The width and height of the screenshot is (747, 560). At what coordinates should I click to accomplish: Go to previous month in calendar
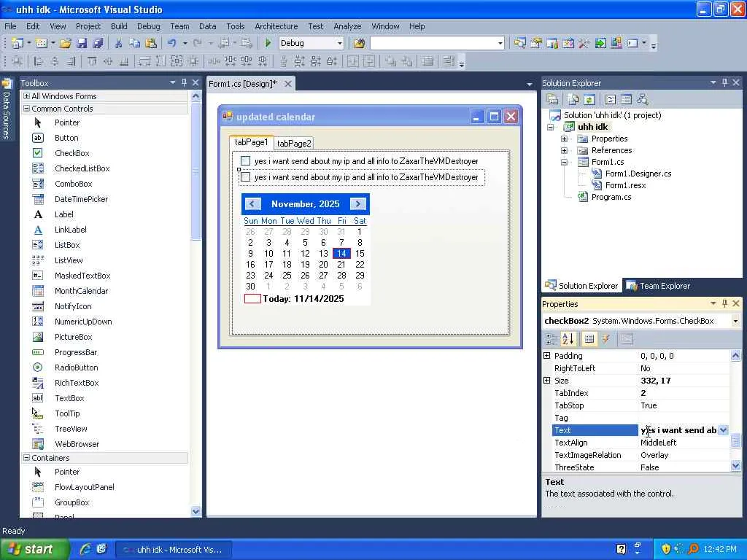tap(252, 204)
